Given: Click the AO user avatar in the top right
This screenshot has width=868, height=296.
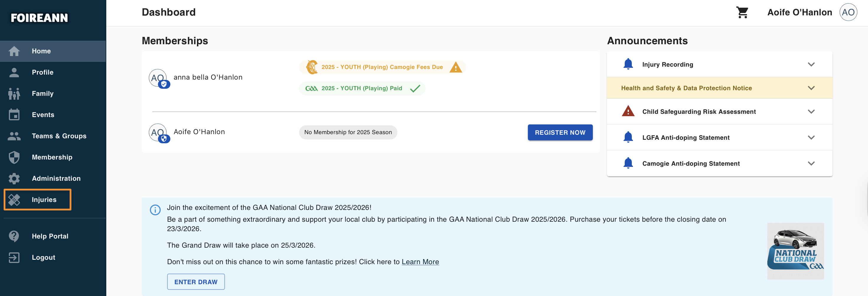Looking at the screenshot, I should [x=848, y=12].
